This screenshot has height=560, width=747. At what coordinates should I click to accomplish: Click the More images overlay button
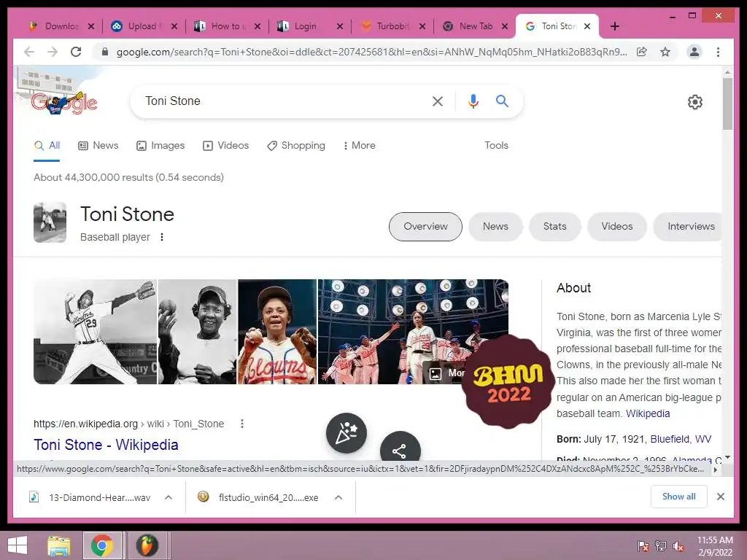(x=446, y=373)
